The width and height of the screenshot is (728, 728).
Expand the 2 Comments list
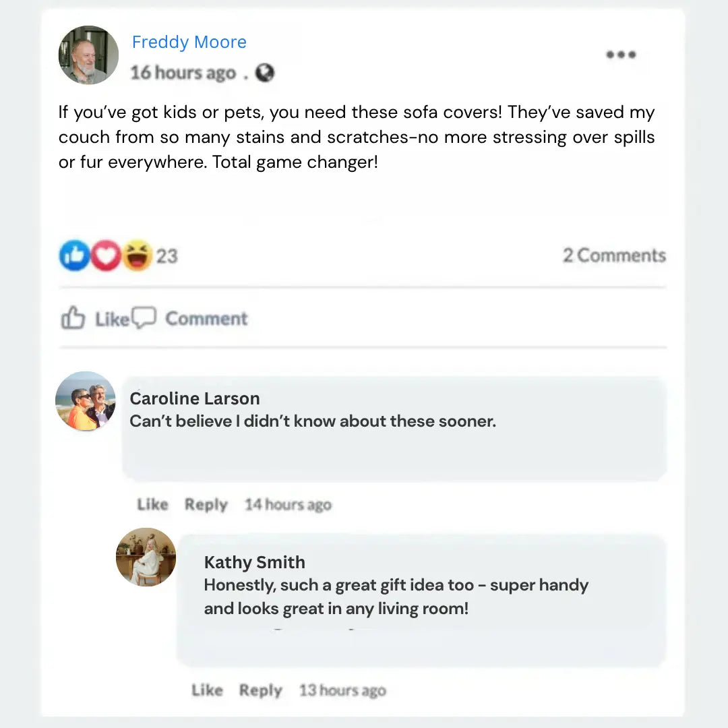[614, 255]
